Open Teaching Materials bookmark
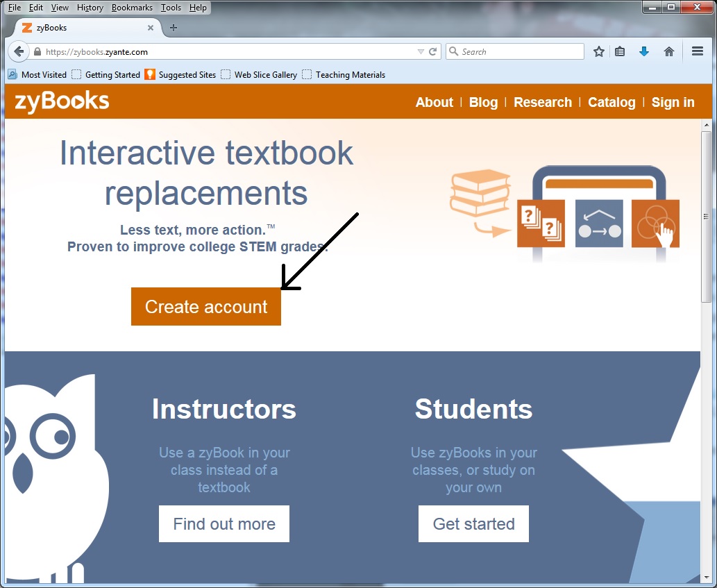The height and width of the screenshot is (588, 717). point(344,74)
